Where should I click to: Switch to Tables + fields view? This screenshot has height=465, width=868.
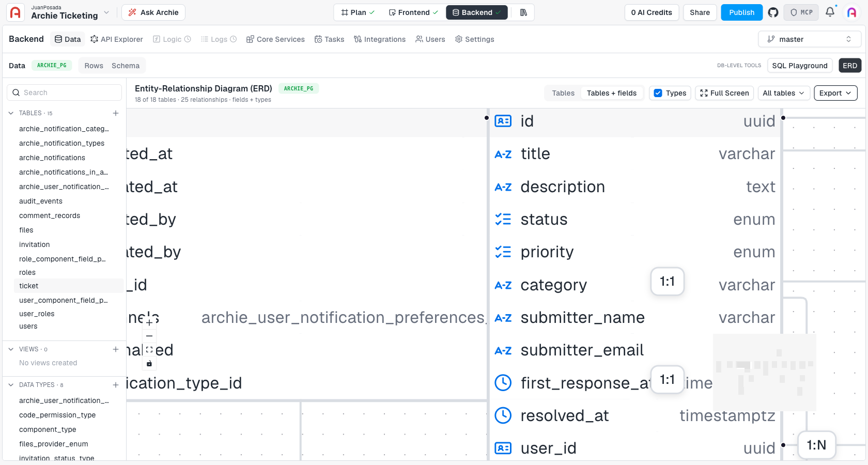click(612, 93)
